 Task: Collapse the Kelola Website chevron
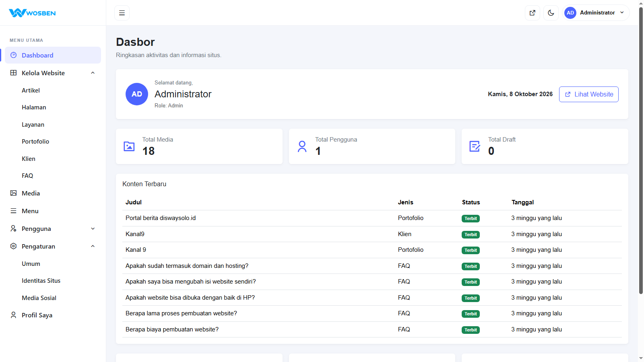[93, 73]
